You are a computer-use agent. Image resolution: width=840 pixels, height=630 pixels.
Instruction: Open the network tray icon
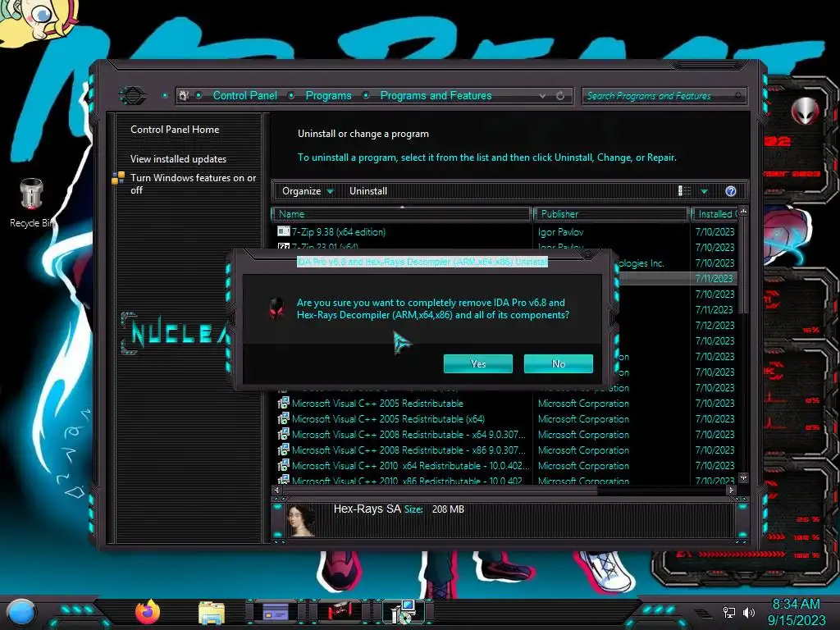tap(729, 612)
